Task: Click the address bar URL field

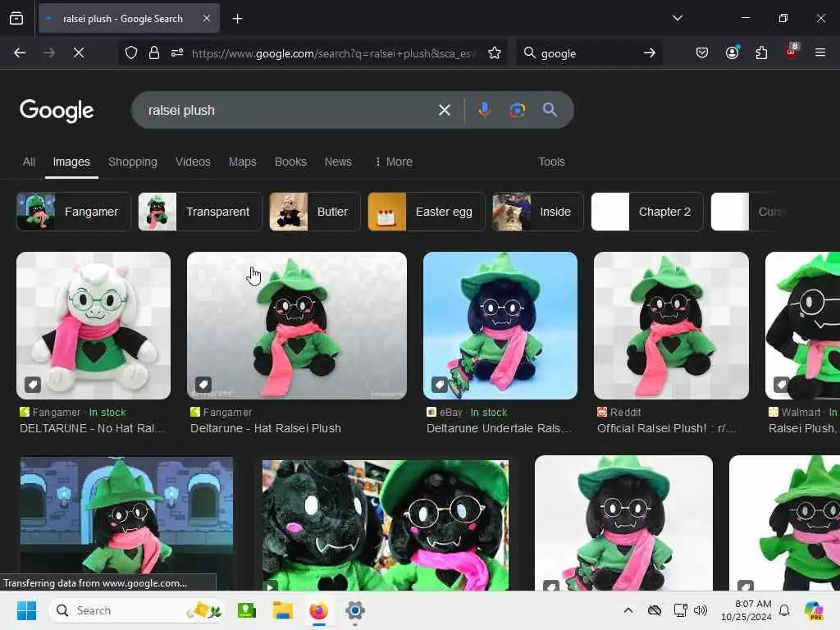Action: [333, 53]
